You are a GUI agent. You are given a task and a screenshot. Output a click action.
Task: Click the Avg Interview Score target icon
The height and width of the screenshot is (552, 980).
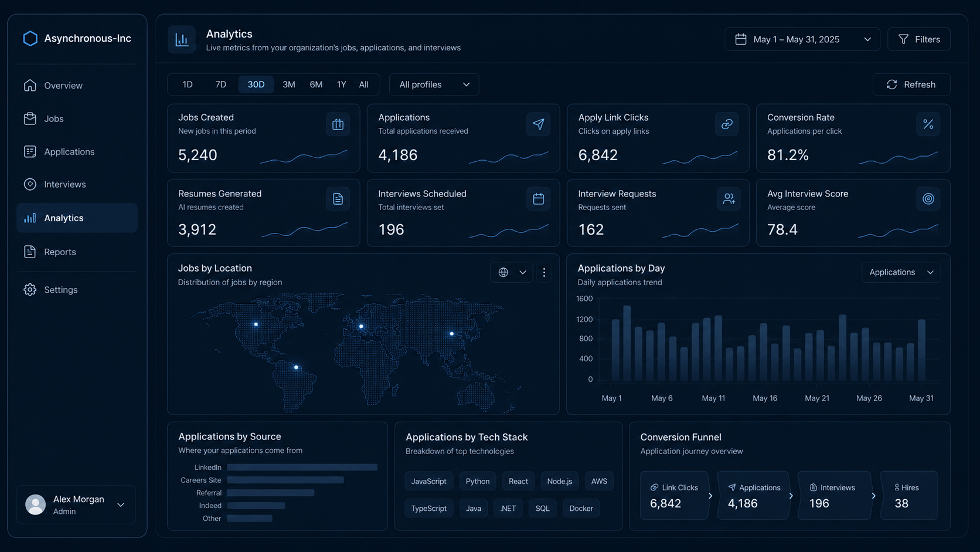click(928, 199)
